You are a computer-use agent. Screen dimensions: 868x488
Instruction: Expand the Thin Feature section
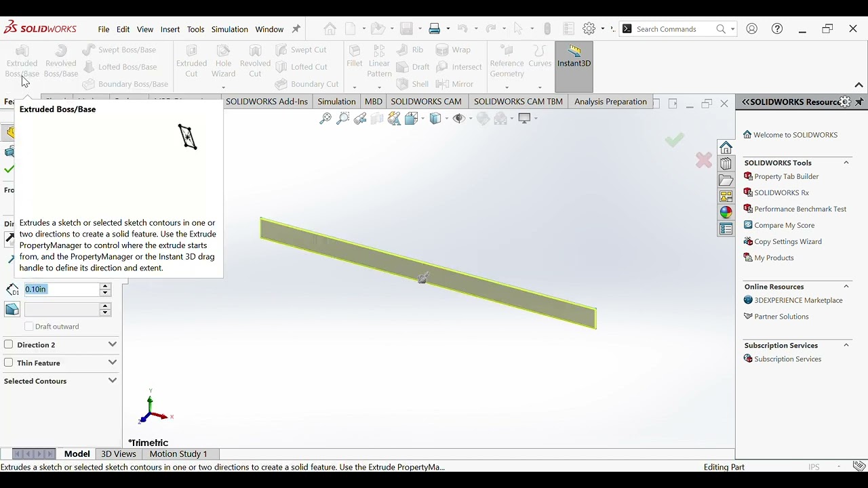113,363
